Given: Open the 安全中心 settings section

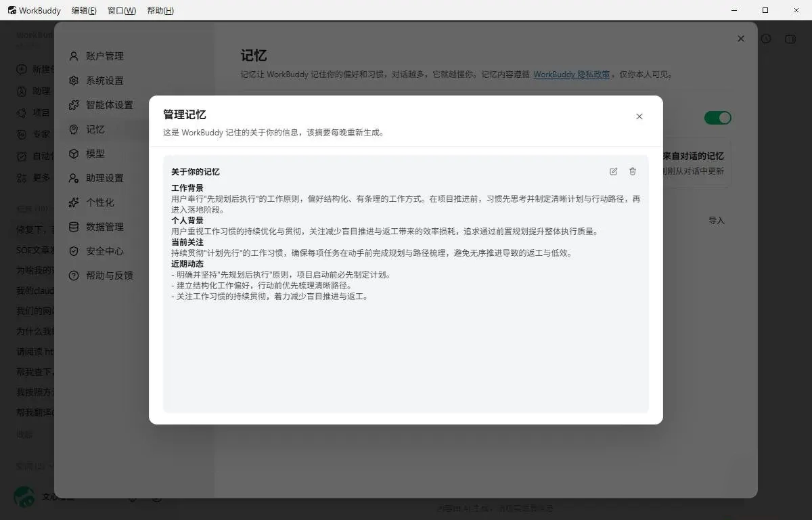Looking at the screenshot, I should 105,251.
